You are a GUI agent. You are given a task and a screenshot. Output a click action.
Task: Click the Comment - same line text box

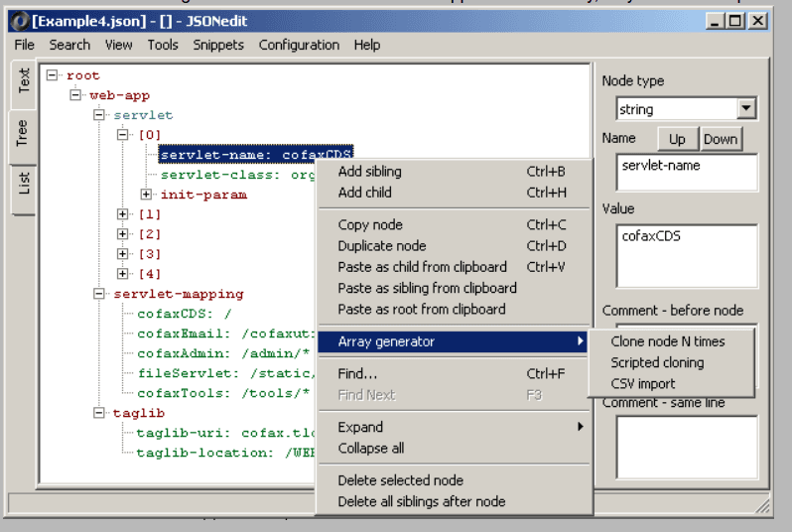(687, 447)
